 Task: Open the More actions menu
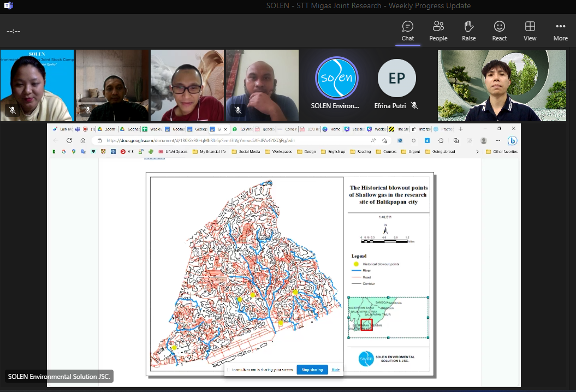pyautogui.click(x=560, y=31)
